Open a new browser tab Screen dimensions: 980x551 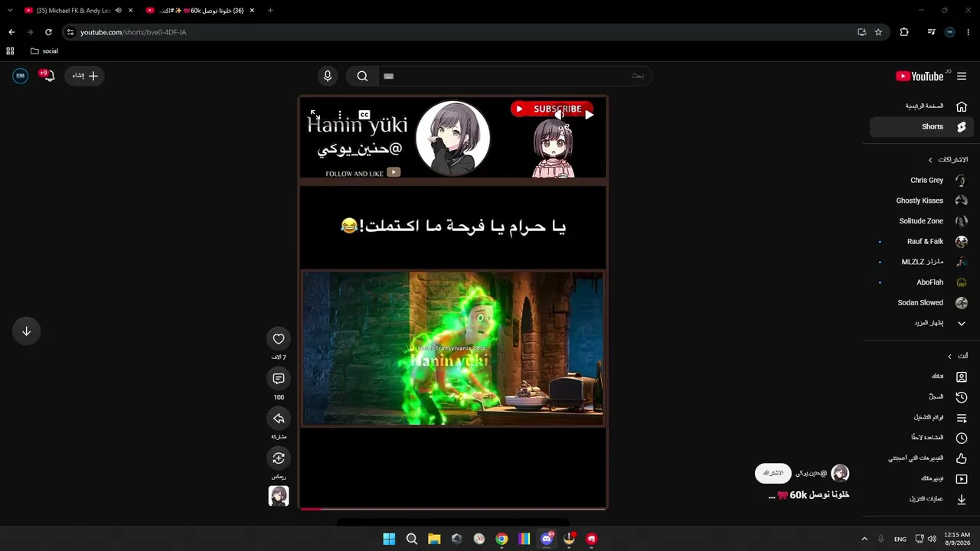[x=270, y=11]
